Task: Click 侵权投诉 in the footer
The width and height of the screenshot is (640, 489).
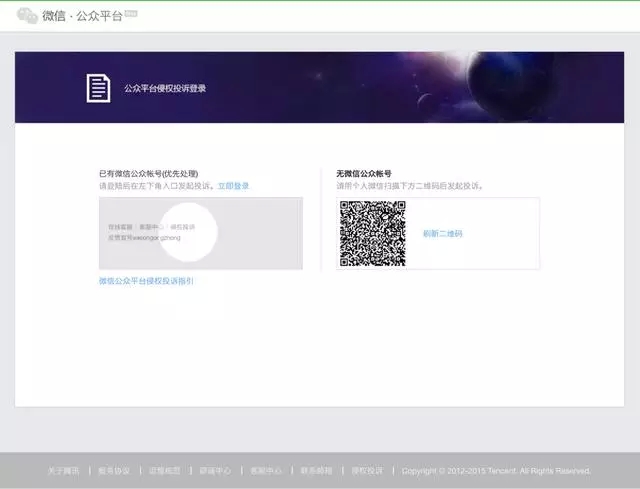Action: [366, 470]
